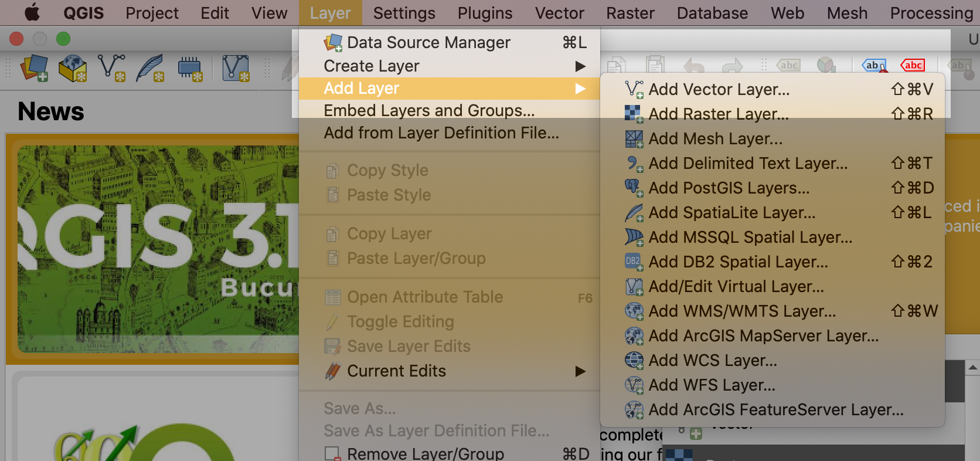Choose Add Raster Layer... entry
This screenshot has width=980, height=461.
(773, 114)
